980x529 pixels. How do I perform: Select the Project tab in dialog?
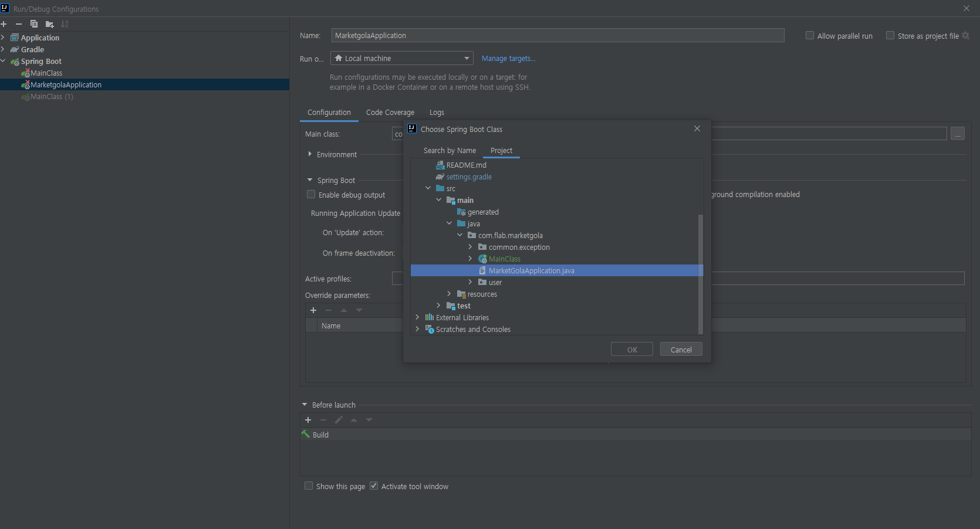[x=501, y=151]
